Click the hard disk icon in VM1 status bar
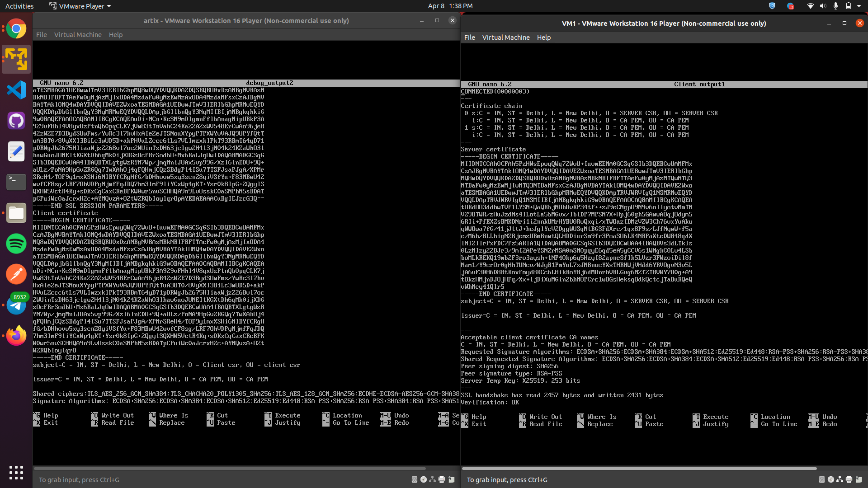This screenshot has width=868, height=488. pos(821,480)
